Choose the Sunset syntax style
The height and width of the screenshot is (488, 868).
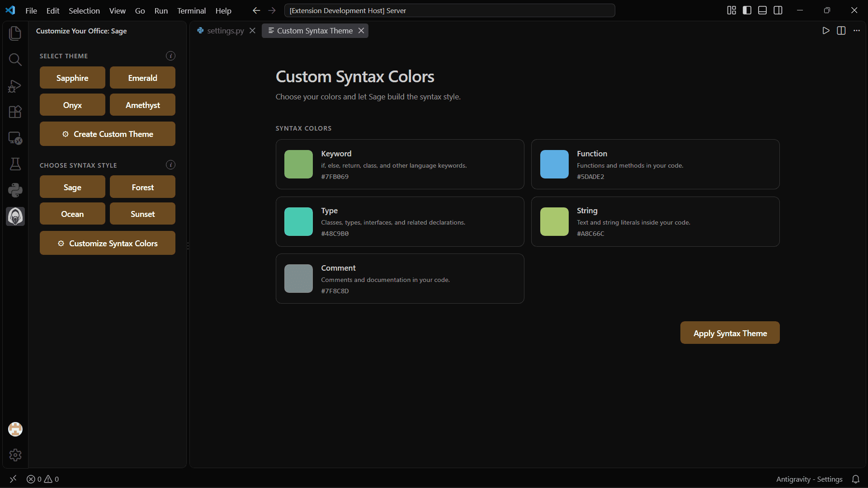(x=142, y=214)
